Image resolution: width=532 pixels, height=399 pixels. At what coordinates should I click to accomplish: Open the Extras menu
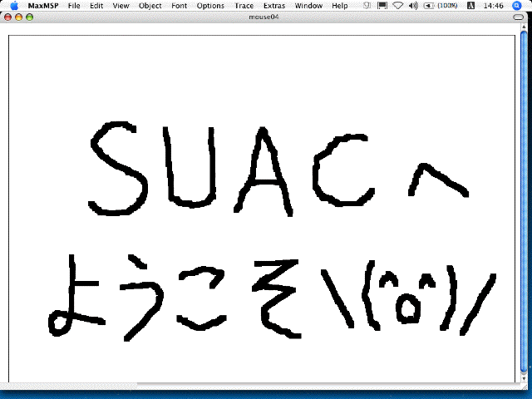(x=274, y=6)
